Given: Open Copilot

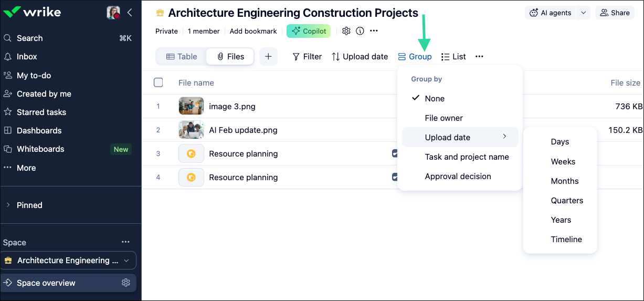Looking at the screenshot, I should (x=309, y=31).
